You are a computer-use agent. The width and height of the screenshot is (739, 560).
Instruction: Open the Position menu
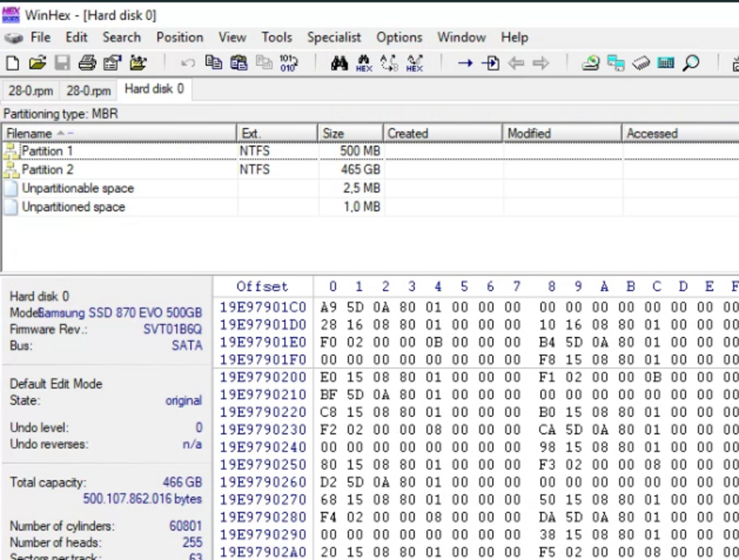[x=179, y=37]
